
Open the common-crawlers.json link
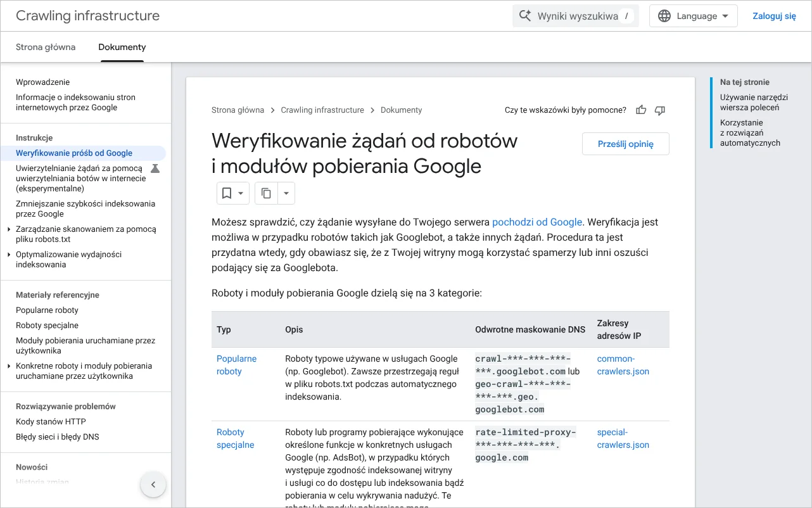tap(623, 365)
